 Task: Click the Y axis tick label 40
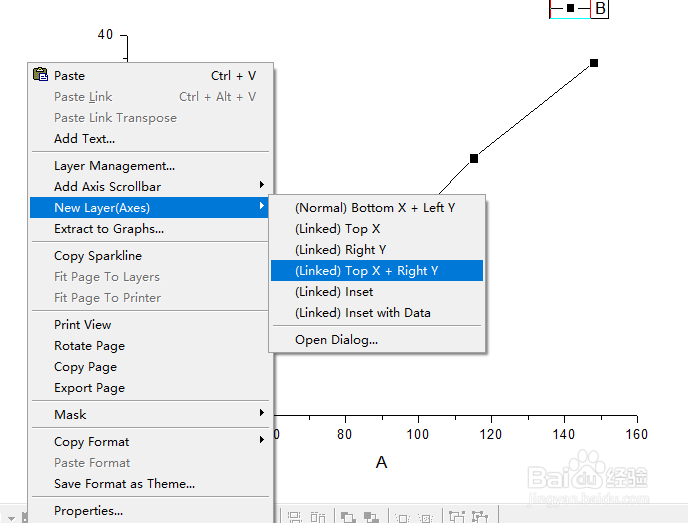coord(105,34)
